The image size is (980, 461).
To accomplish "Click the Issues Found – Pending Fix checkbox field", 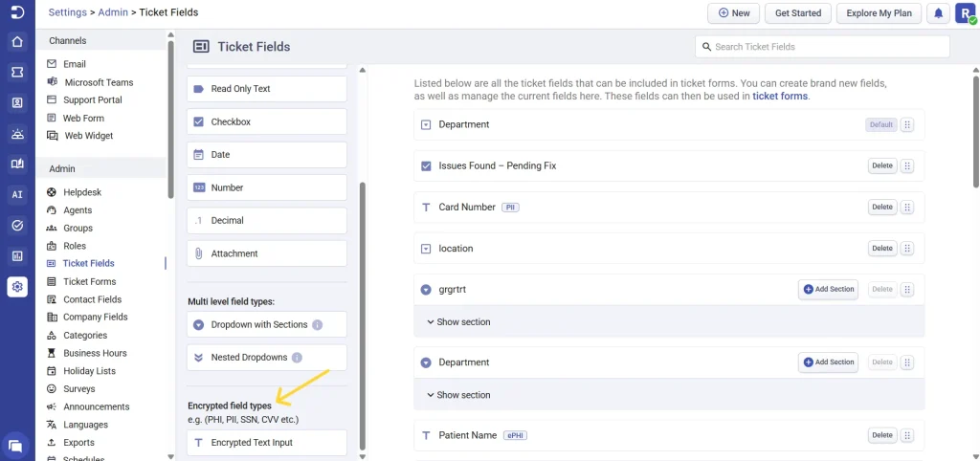I will pyautogui.click(x=497, y=165).
